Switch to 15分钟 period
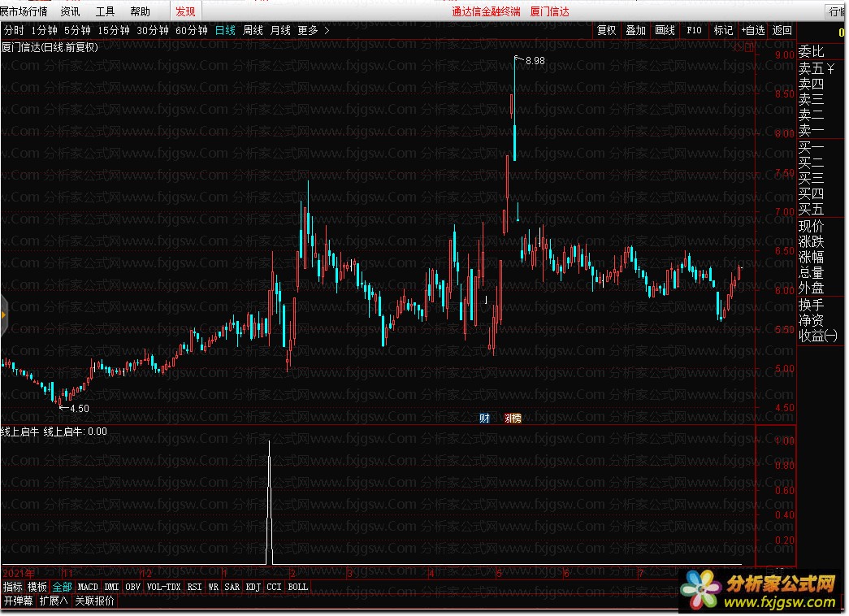 (114, 30)
